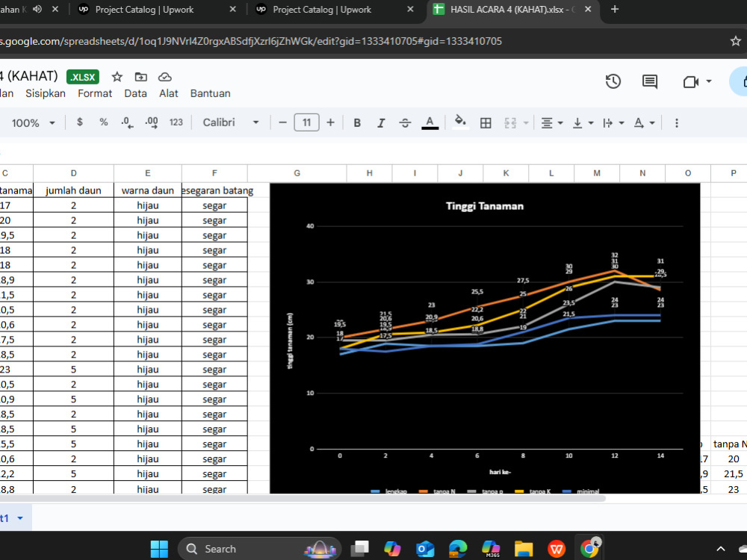Decrease font size with minus
The width and height of the screenshot is (747, 560).
tap(282, 123)
